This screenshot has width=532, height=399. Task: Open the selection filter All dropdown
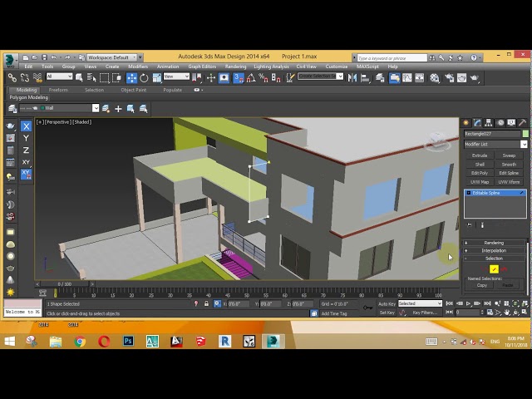[x=59, y=76]
